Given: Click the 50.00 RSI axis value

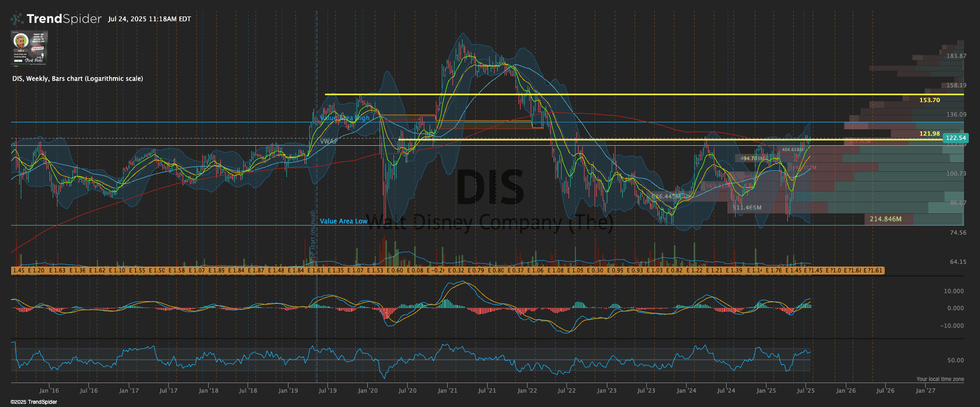Looking at the screenshot, I should pos(956,360).
